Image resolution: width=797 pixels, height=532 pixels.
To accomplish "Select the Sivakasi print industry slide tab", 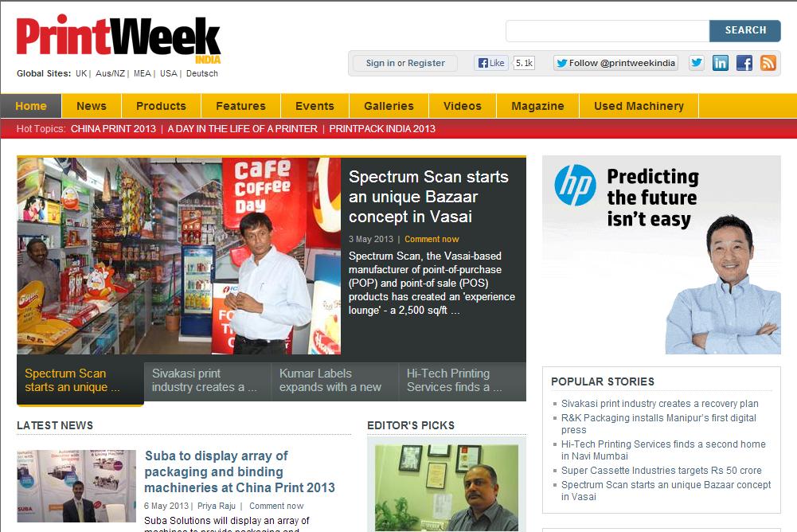I will [207, 381].
